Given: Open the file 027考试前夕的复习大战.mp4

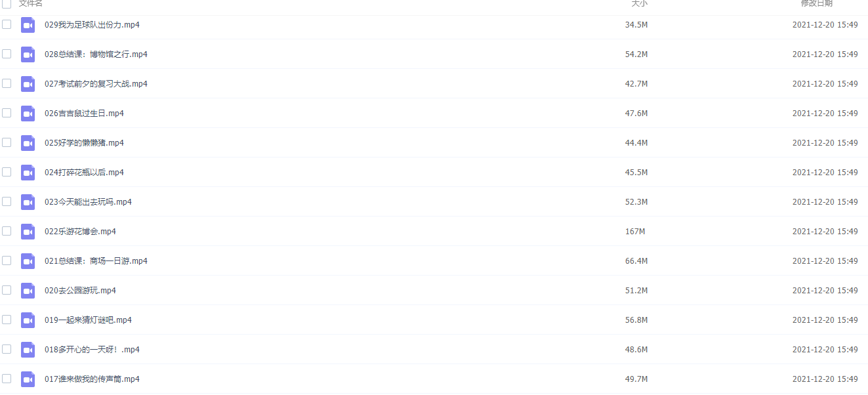Looking at the screenshot, I should click(x=96, y=84).
